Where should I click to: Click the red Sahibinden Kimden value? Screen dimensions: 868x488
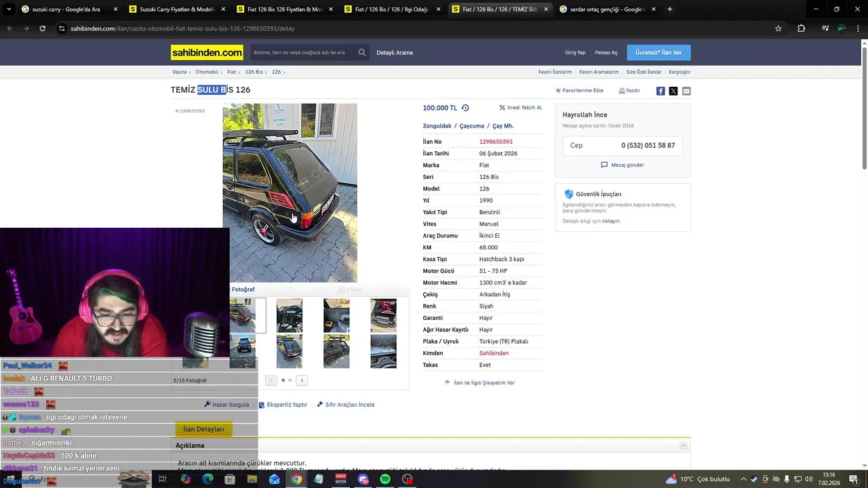[x=494, y=353]
